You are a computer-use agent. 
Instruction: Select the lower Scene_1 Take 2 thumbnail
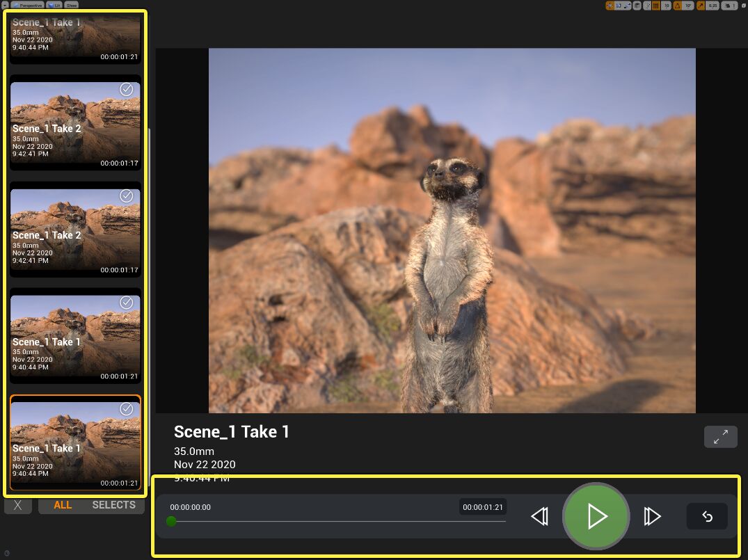pyautogui.click(x=75, y=230)
